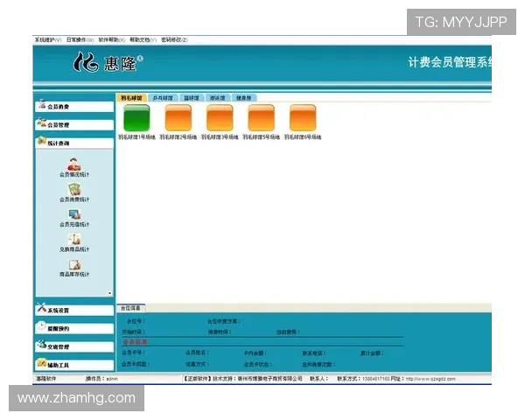Click the sidebar panel scroll-down arrow

coord(109,293)
